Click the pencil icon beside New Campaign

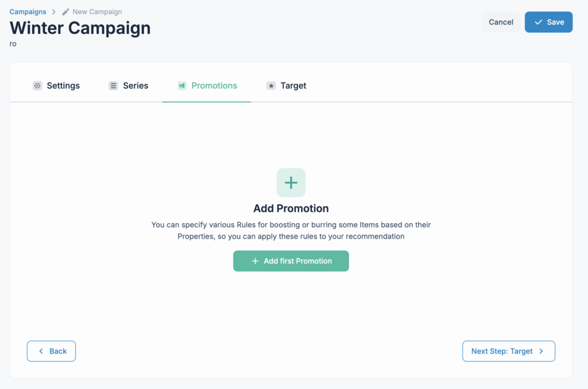click(66, 11)
